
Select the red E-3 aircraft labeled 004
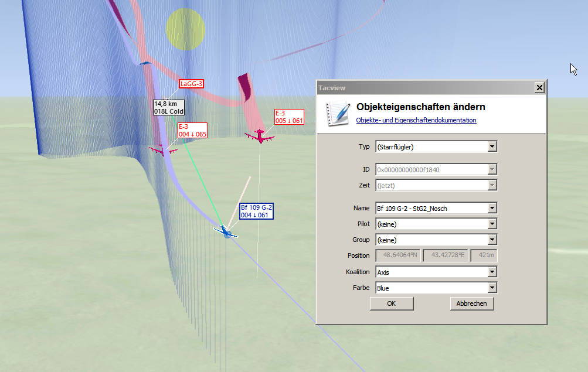click(x=164, y=150)
